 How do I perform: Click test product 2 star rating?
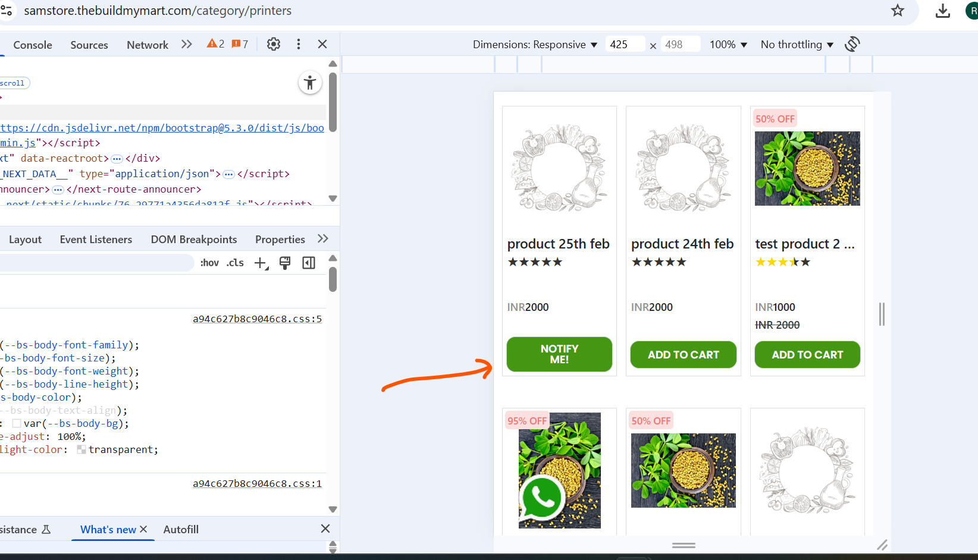point(783,262)
